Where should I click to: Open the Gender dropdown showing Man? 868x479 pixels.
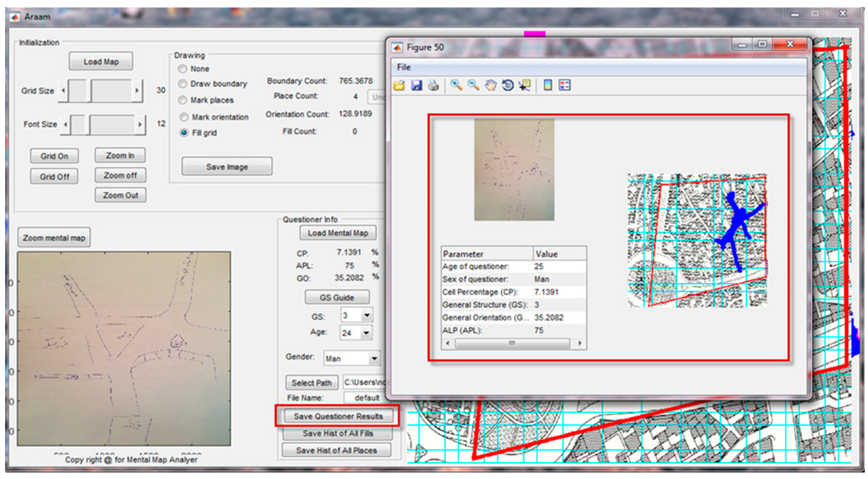click(374, 358)
